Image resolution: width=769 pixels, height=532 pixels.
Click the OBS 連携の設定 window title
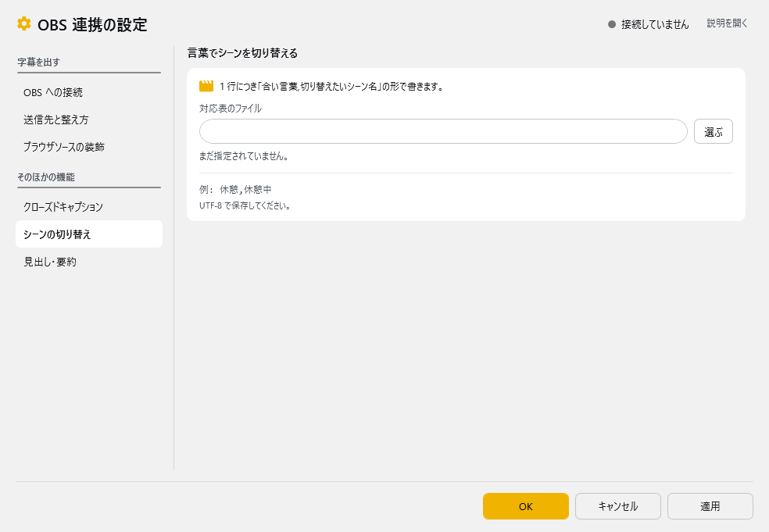(92, 24)
